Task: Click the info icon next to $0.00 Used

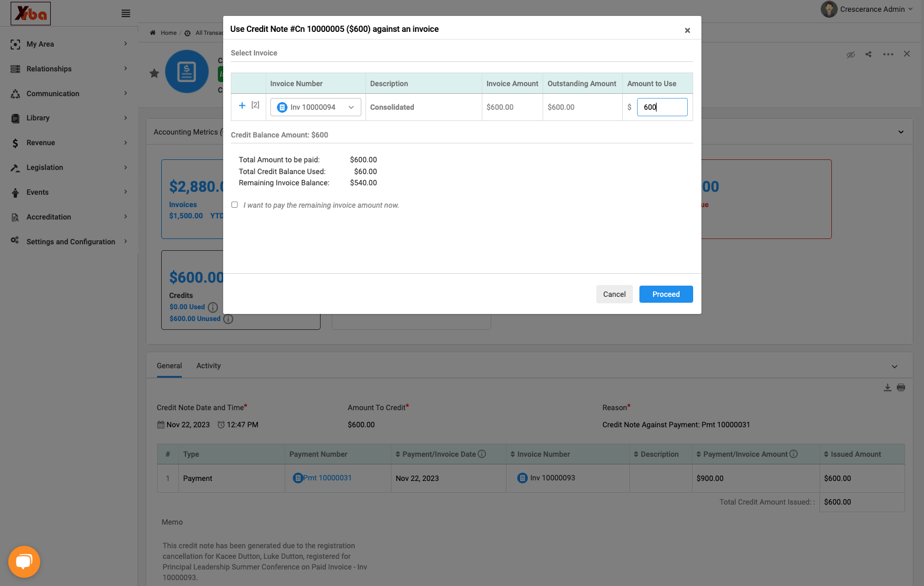Action: click(x=213, y=307)
